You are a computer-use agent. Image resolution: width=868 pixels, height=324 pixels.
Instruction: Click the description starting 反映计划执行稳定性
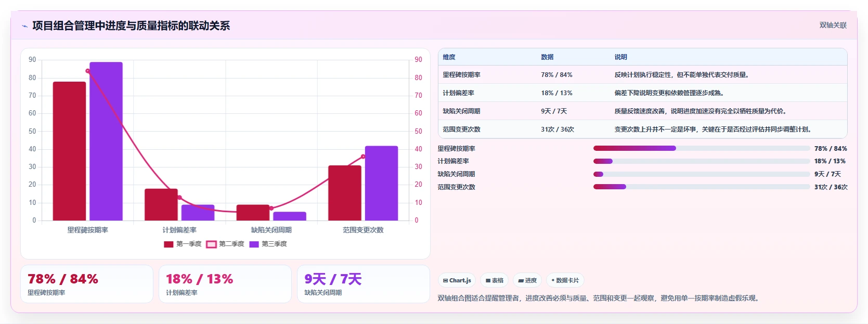pyautogui.click(x=682, y=75)
